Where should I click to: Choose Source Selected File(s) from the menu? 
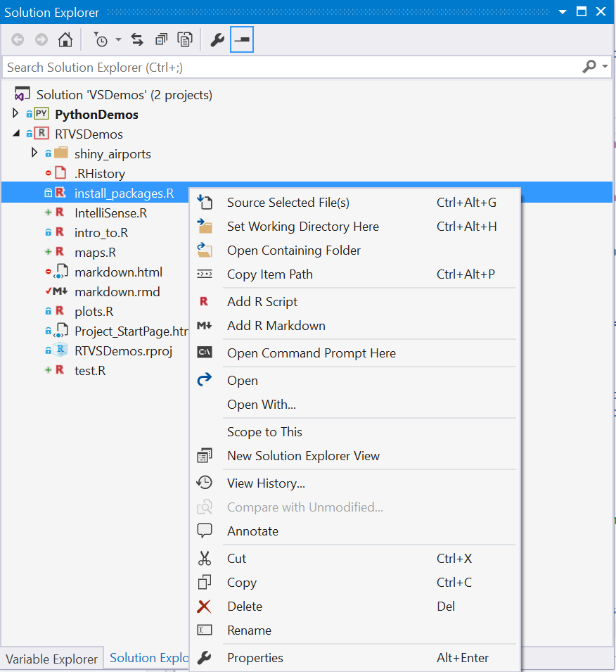pyautogui.click(x=354, y=202)
